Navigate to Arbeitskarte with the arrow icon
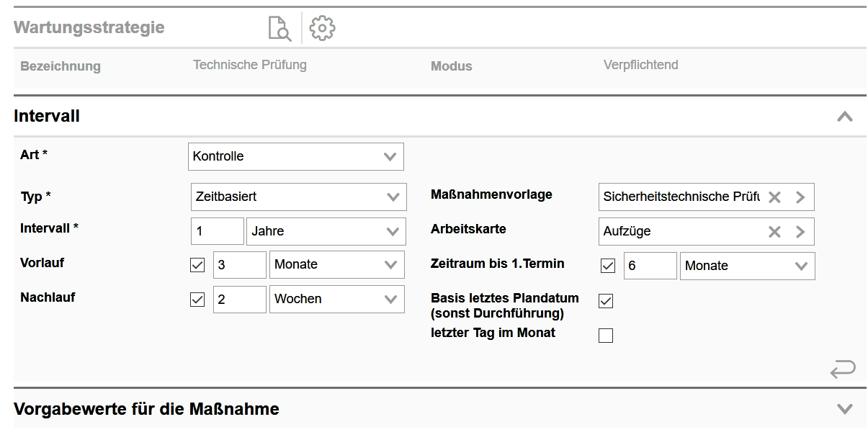 [800, 232]
